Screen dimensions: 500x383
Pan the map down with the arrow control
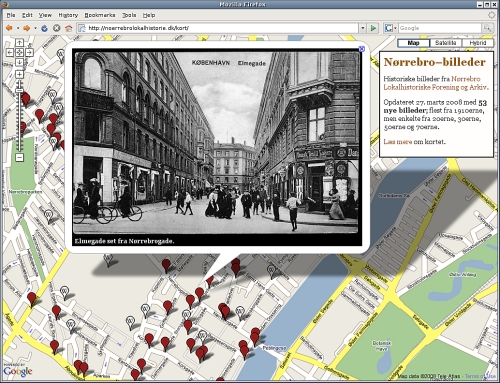[x=19, y=62]
